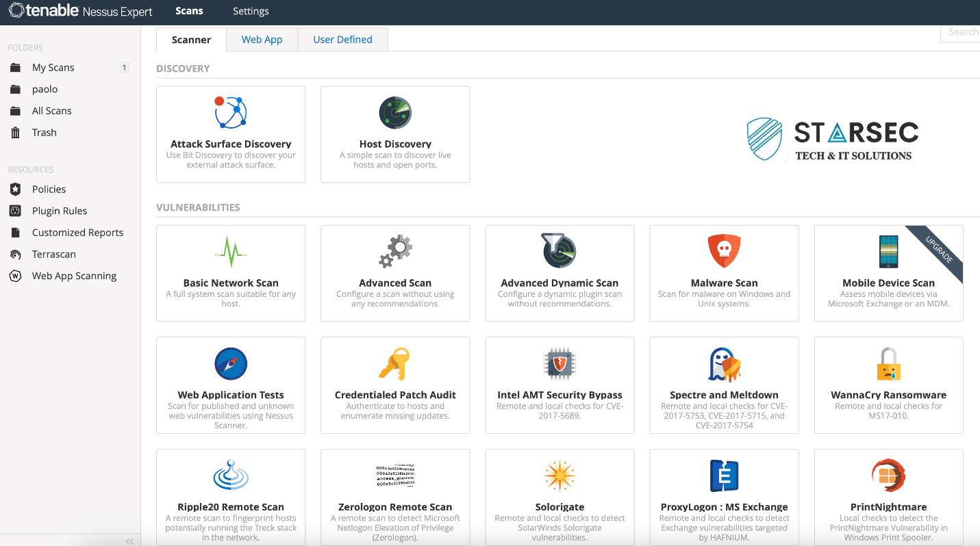Click the Policies shield icon in sidebar

15,190
